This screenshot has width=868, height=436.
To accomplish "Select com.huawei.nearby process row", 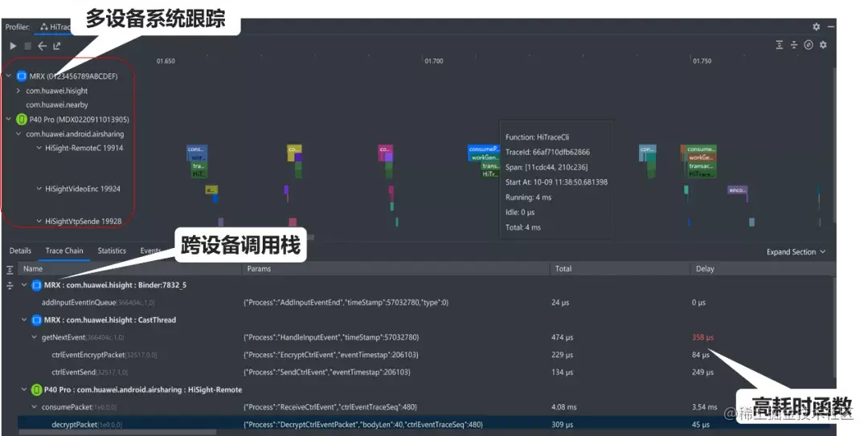I will [57, 104].
